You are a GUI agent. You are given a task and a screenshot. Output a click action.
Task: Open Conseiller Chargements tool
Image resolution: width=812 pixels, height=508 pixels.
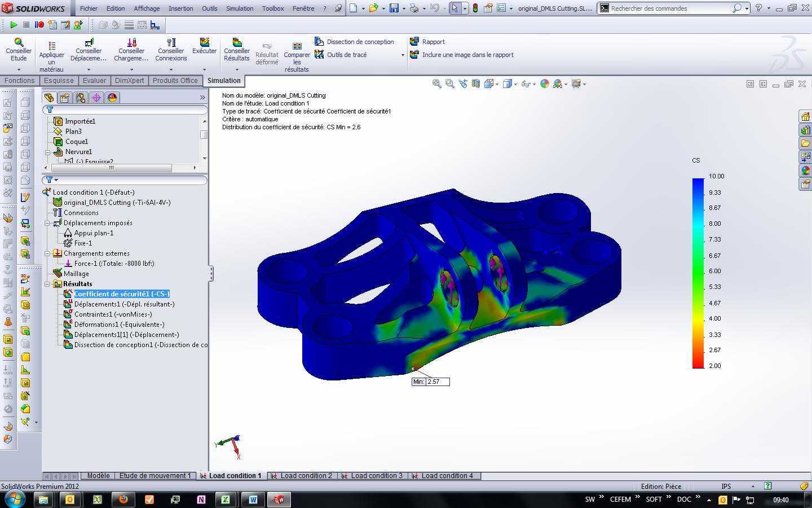pos(131,50)
